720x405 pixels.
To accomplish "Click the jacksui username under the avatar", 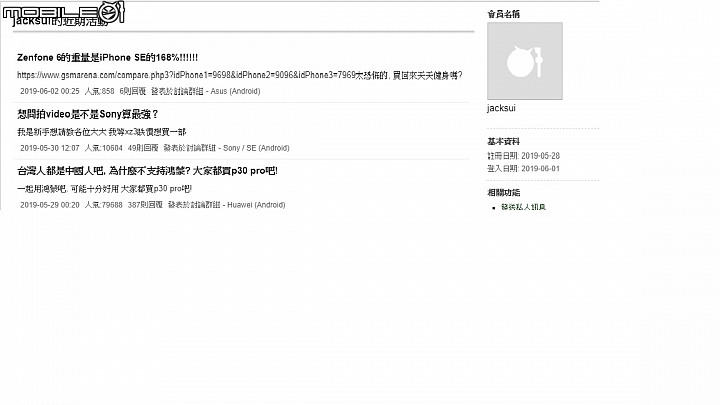I will point(501,108).
